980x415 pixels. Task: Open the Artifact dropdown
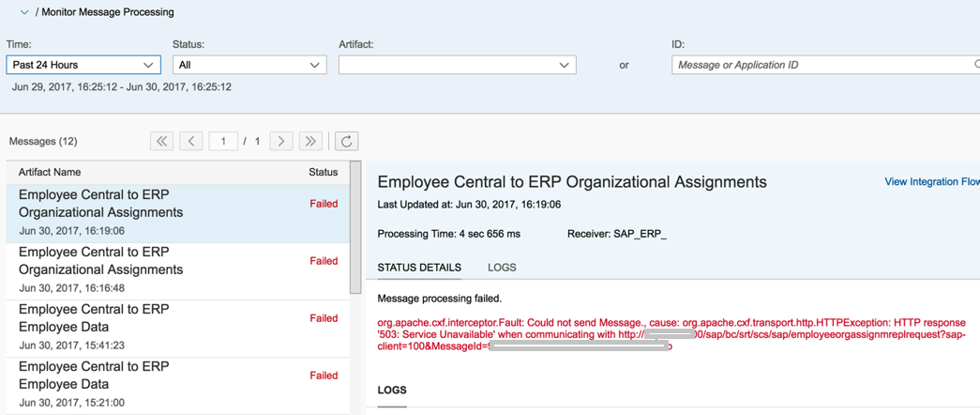tap(457, 65)
